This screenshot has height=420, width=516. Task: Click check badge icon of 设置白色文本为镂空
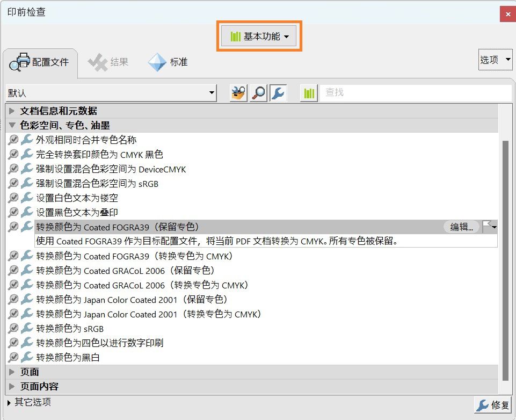coord(13,198)
